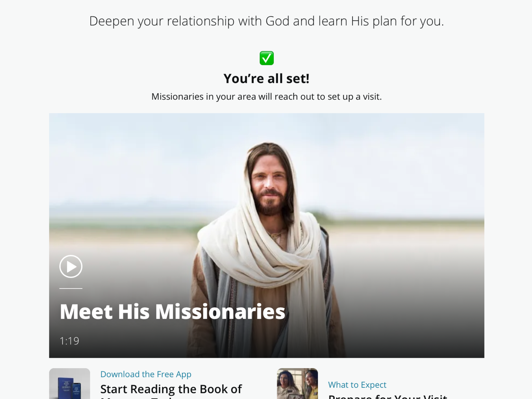Click the missionaries will reach out message
The width and height of the screenshot is (532, 399).
click(x=266, y=97)
